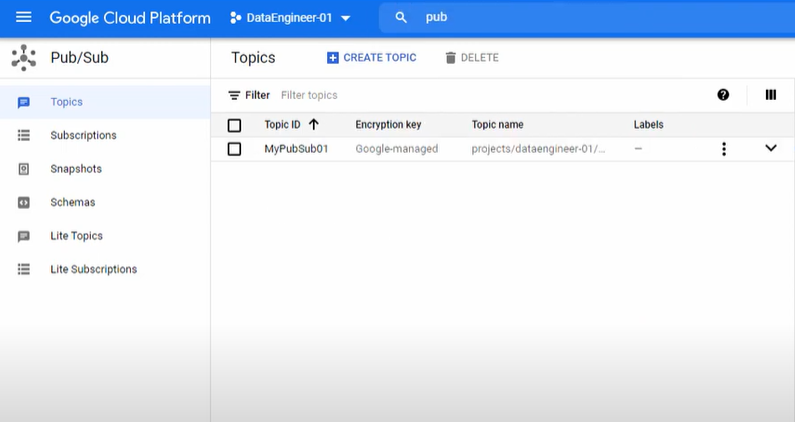Screen dimensions: 795x422
Task: Click the Schemas sidebar icon
Action: [23, 202]
